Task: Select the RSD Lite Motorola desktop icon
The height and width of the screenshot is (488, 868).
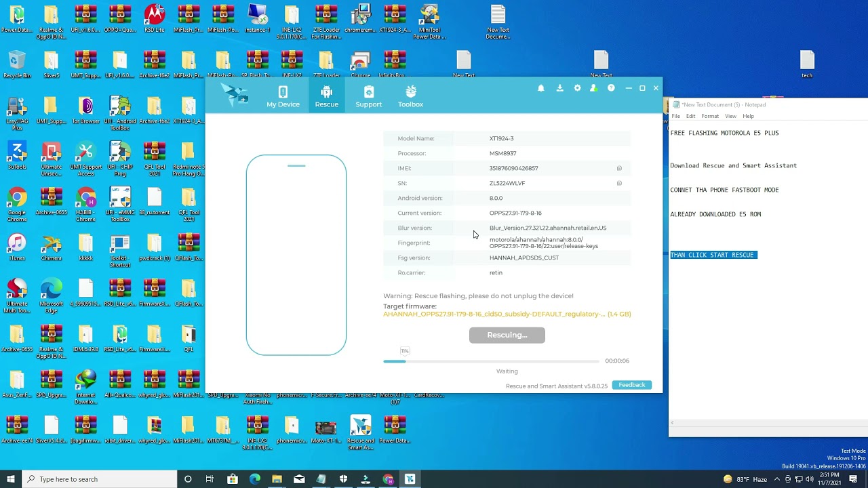Action: tap(155, 19)
